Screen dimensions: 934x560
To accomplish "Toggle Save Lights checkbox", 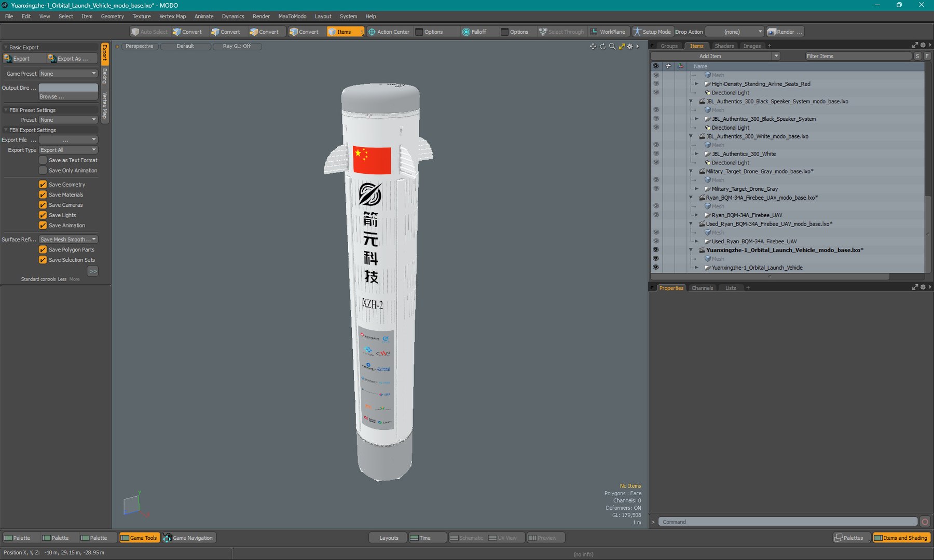I will 43,215.
